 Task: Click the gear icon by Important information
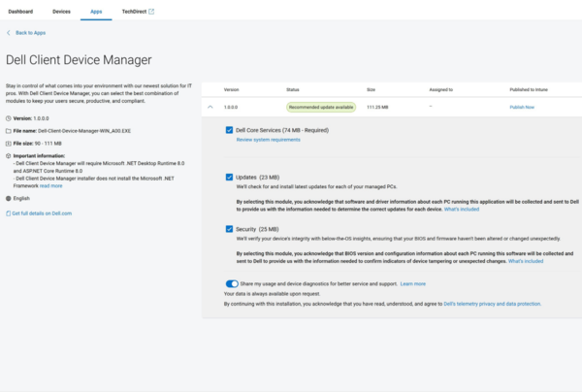pos(9,154)
